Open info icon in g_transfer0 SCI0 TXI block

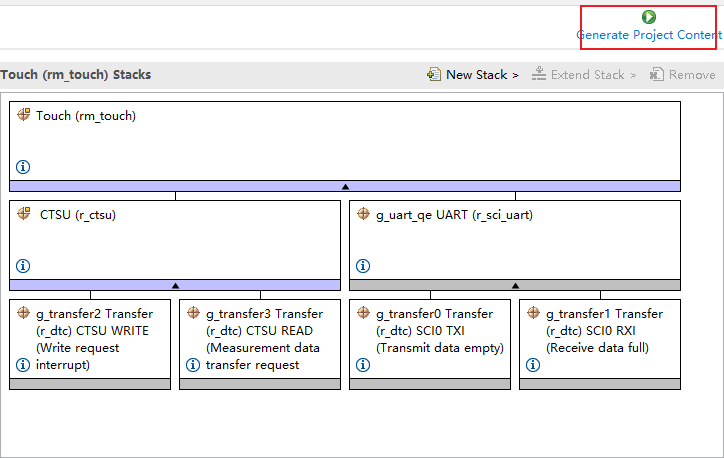coord(363,365)
